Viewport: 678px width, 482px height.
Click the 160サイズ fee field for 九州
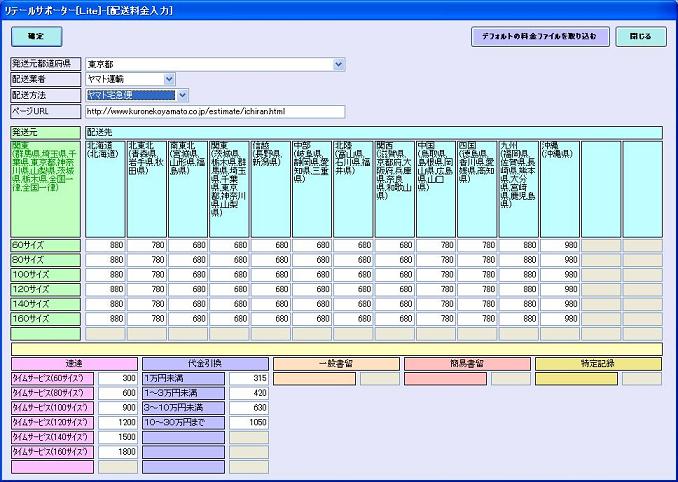518,319
